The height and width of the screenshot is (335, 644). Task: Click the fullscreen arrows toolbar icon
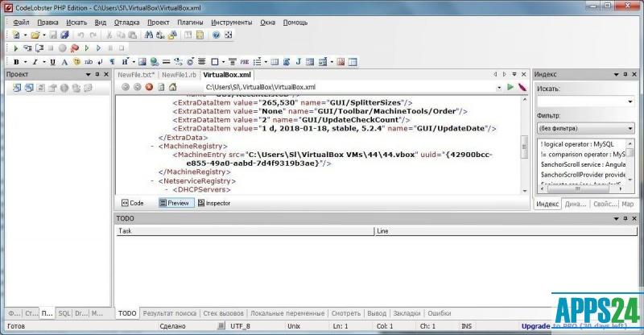229,35
